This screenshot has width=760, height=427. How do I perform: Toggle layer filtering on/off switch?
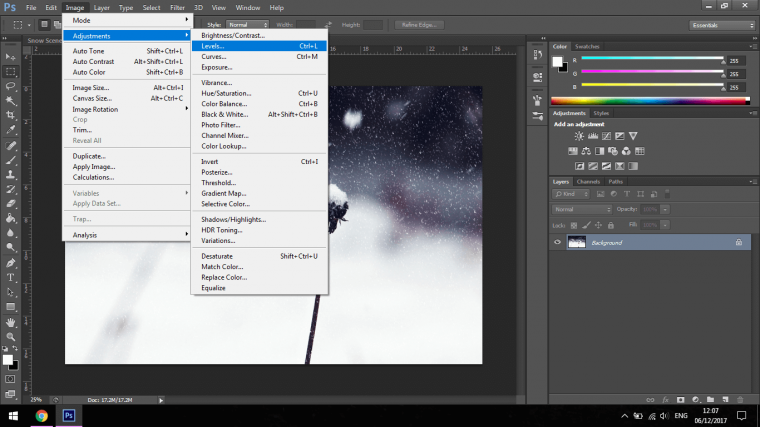point(667,194)
